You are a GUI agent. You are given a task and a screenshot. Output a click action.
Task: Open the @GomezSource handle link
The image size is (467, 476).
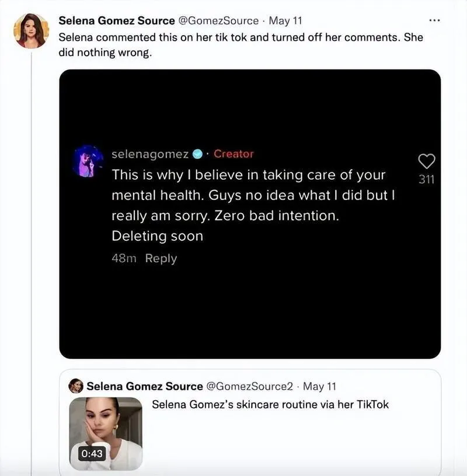tap(218, 20)
